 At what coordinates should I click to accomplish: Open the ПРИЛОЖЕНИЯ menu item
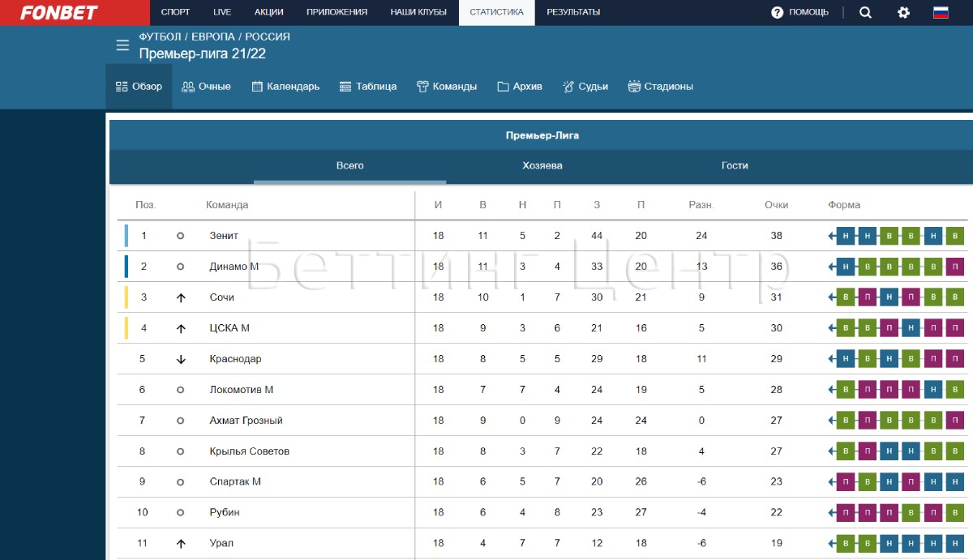[336, 12]
